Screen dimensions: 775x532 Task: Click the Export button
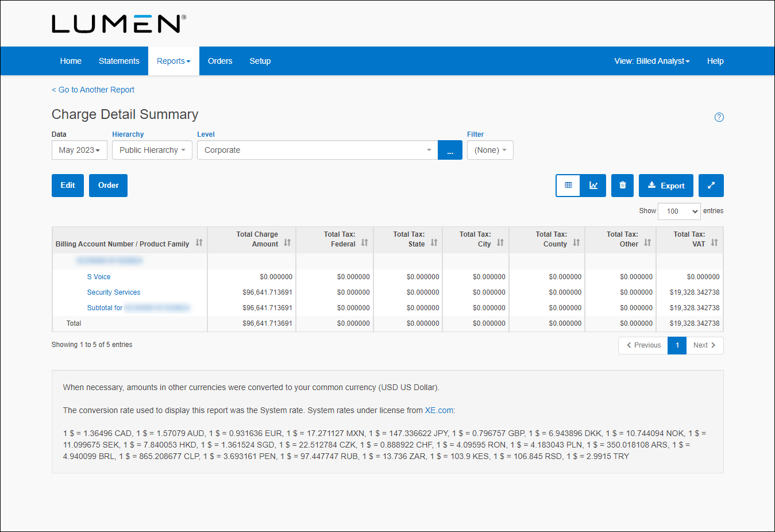[666, 186]
